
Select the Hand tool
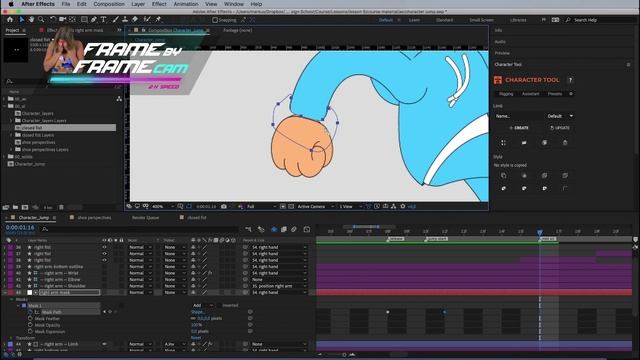tap(31, 20)
